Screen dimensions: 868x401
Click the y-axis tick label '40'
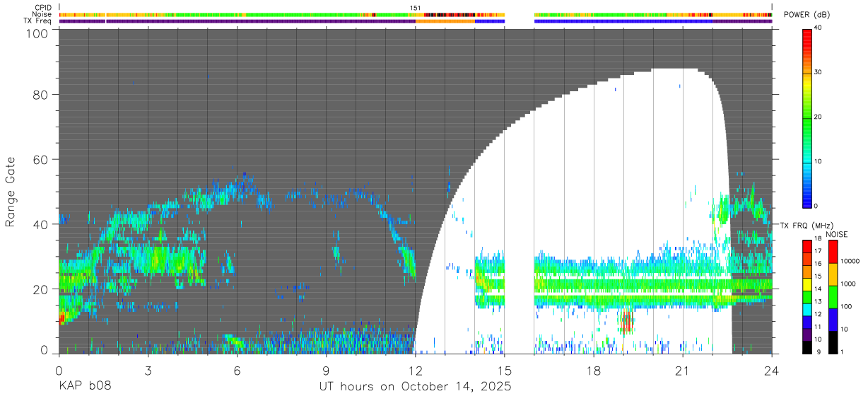click(40, 224)
